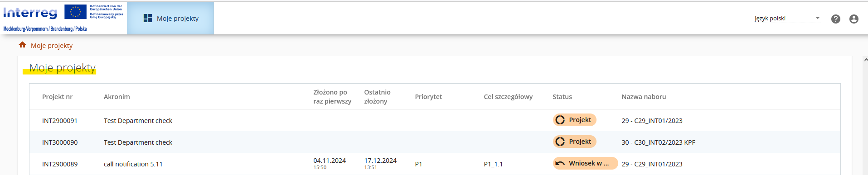Open the Moje projekty navigation tab

pyautogui.click(x=170, y=18)
